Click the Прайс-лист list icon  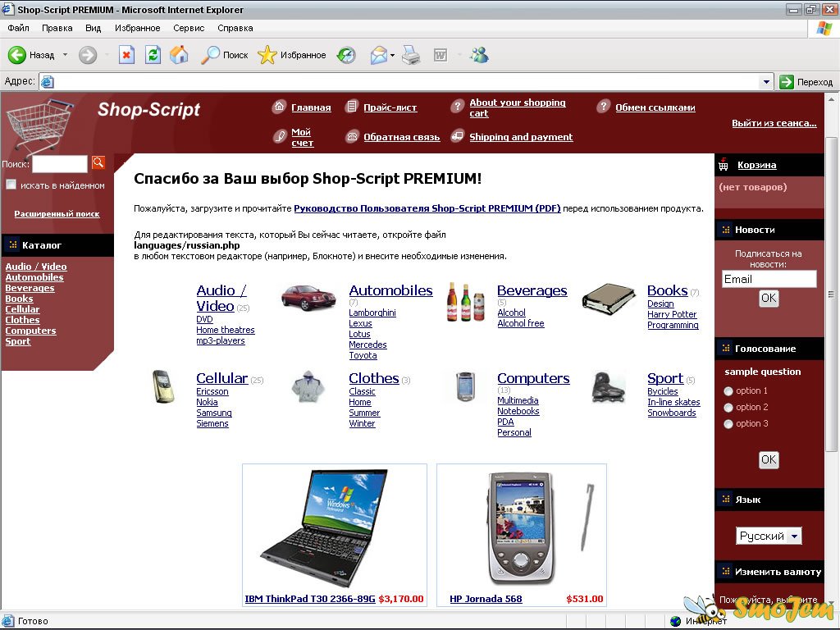point(351,107)
